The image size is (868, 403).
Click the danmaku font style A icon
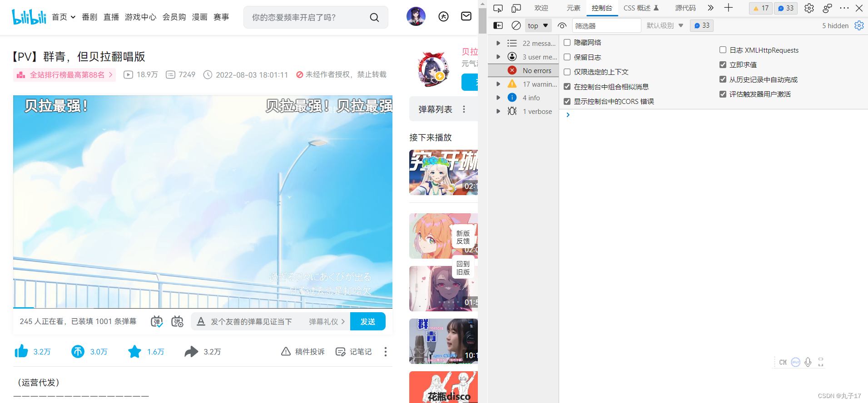tap(201, 321)
